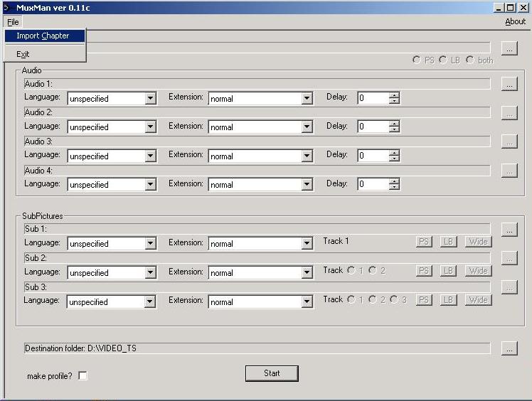
Task: Open the File menu
Action: pos(13,22)
